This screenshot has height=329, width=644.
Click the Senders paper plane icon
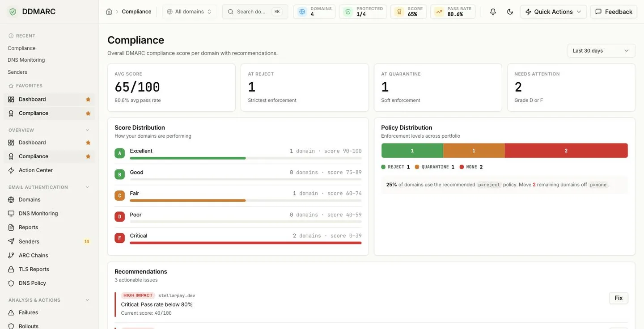11,241
